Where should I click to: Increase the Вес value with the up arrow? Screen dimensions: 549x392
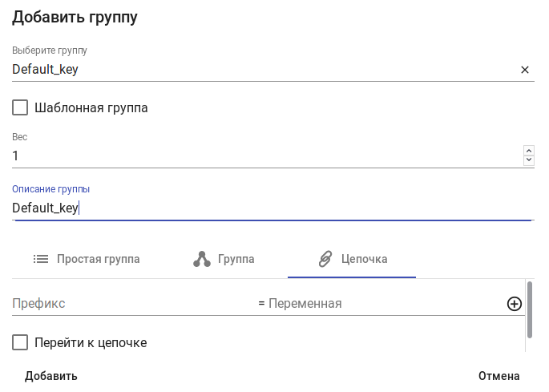(x=528, y=151)
